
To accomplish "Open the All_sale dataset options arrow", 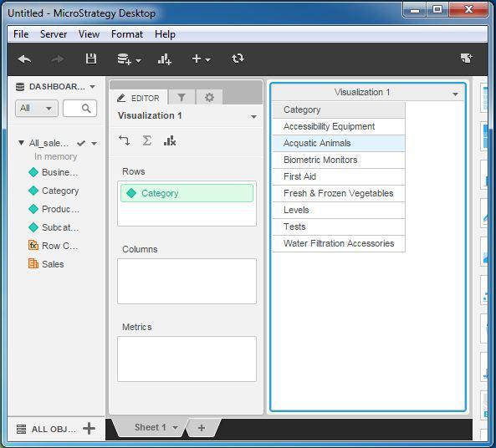I will coord(94,144).
